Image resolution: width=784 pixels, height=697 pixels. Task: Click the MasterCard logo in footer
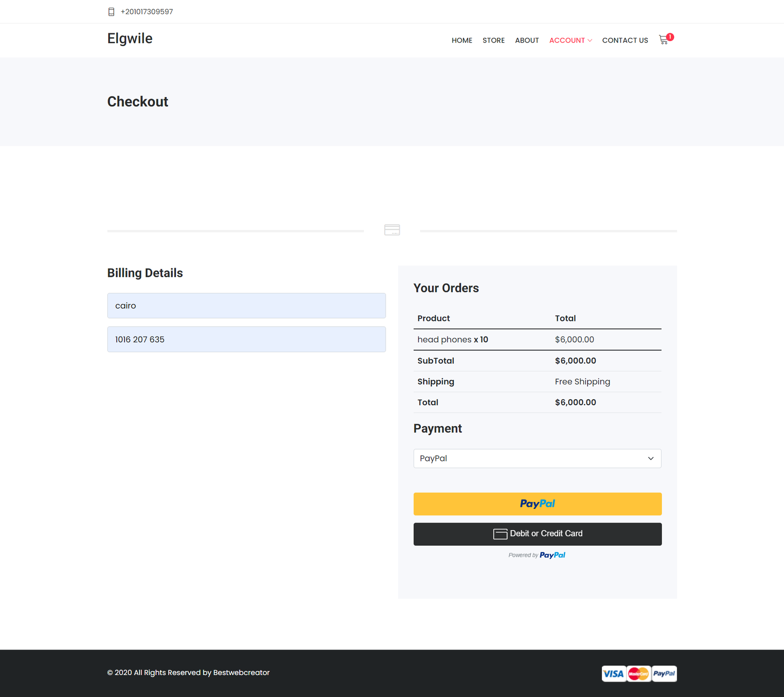638,673
